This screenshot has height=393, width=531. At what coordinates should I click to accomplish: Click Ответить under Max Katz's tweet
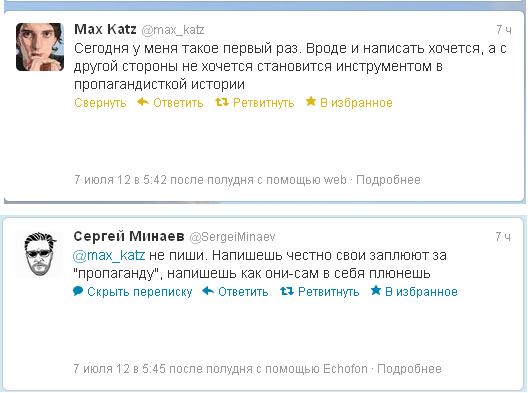[178, 103]
